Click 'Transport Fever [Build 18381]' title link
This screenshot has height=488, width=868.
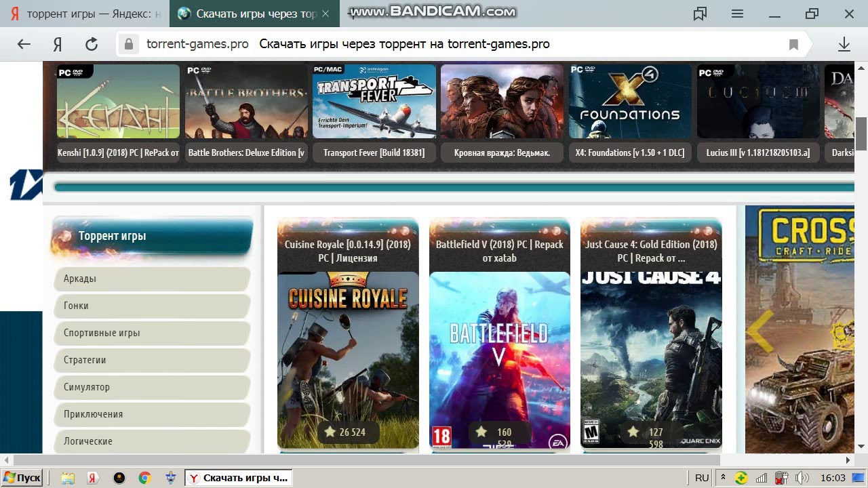coord(374,152)
